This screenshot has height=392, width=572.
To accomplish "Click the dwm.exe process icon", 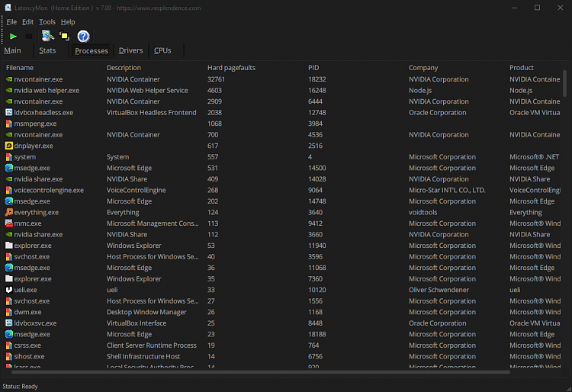I will [8, 312].
